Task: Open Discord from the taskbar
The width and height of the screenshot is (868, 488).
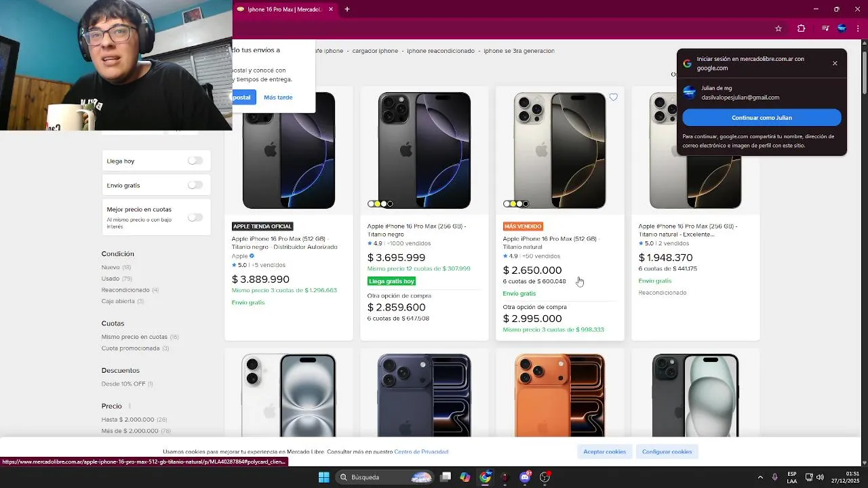Action: 525,477
